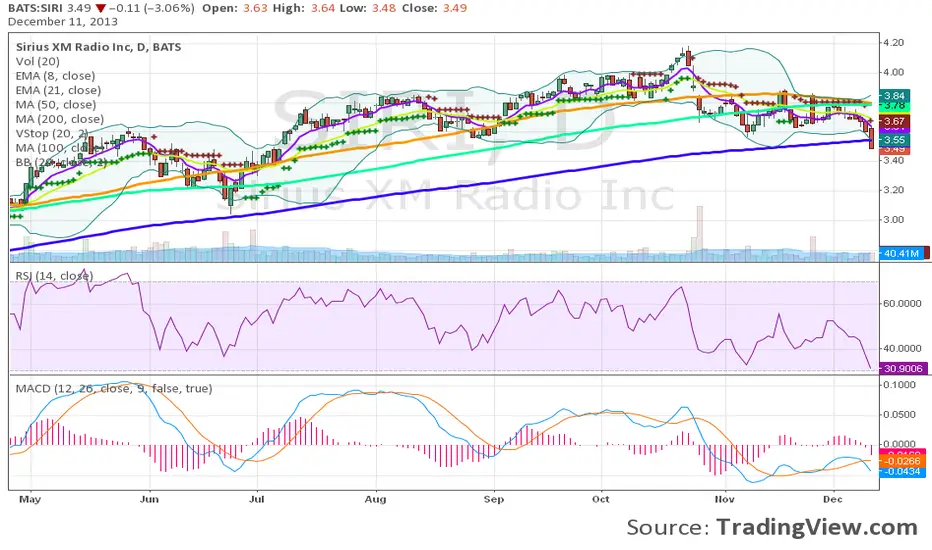
Task: Click the Jul label on time axis
Action: (256, 499)
